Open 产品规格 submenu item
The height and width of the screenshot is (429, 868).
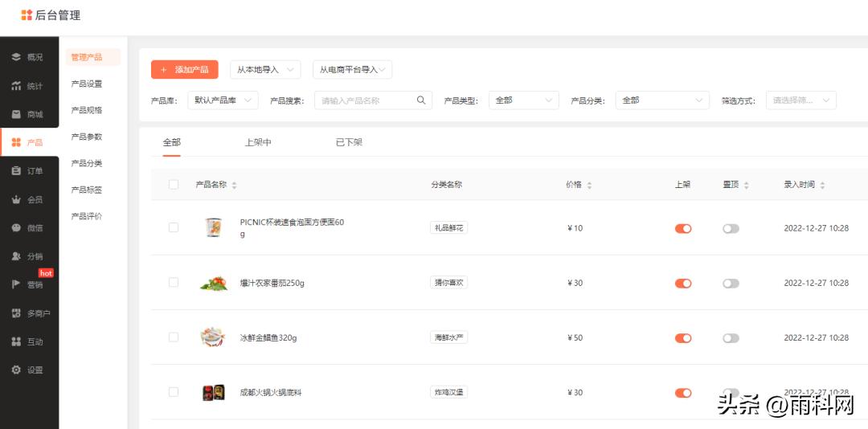point(87,110)
